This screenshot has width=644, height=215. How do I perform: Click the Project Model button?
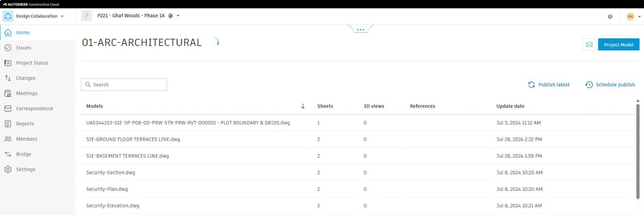click(619, 45)
